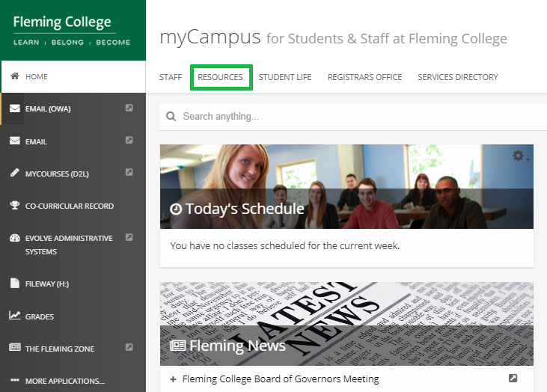This screenshot has width=547, height=392.
Task: Open Board of Governors news external link icon
Action: point(513,378)
